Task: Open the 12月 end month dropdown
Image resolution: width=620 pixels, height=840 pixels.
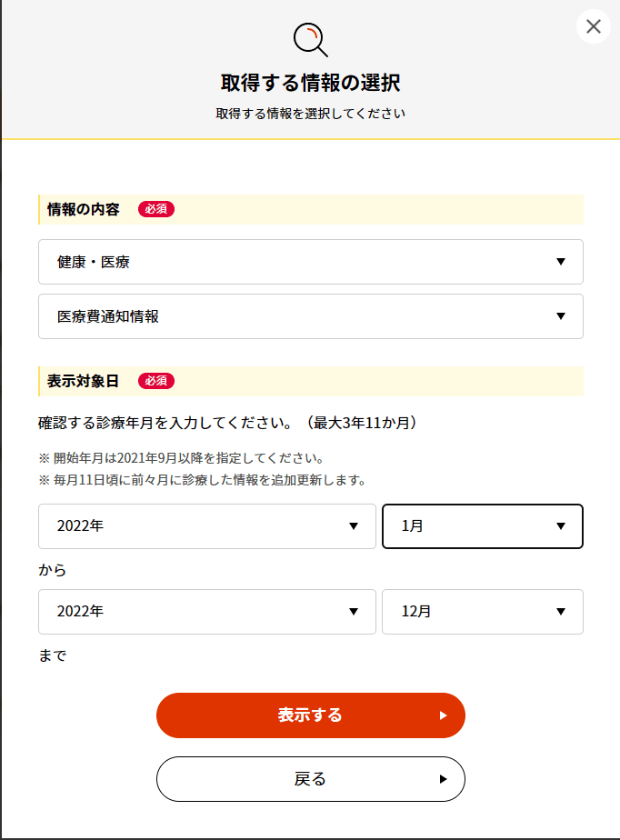Action: (x=482, y=612)
